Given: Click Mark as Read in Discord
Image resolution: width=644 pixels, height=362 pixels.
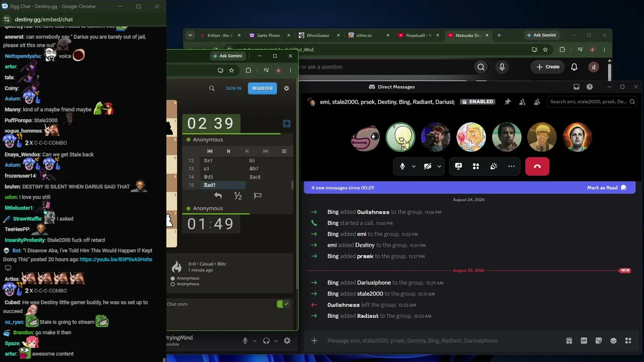Looking at the screenshot, I should (x=607, y=188).
